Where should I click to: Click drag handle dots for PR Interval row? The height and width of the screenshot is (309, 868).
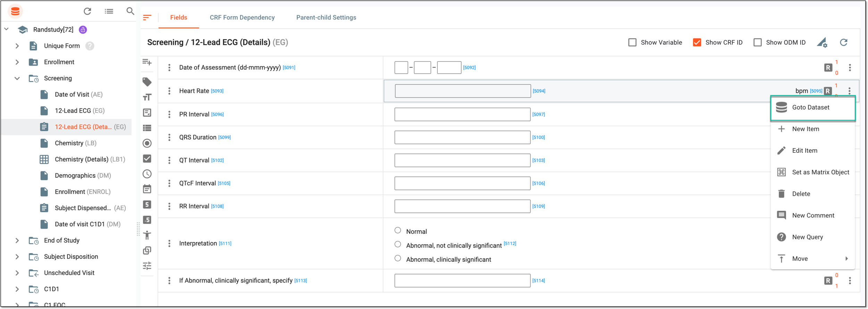pyautogui.click(x=169, y=114)
